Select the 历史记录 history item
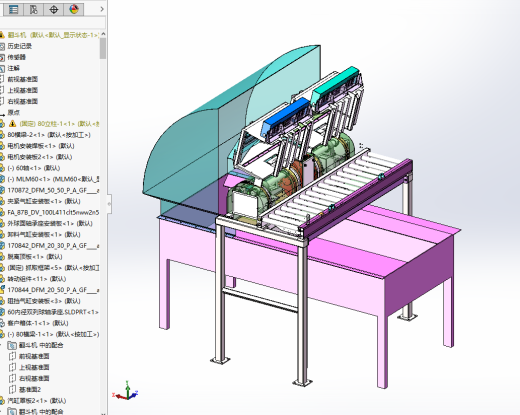This screenshot has height=415, width=520. coord(20,46)
